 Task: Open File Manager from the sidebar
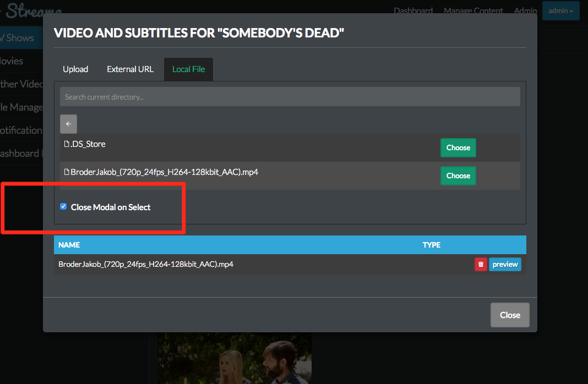point(19,107)
